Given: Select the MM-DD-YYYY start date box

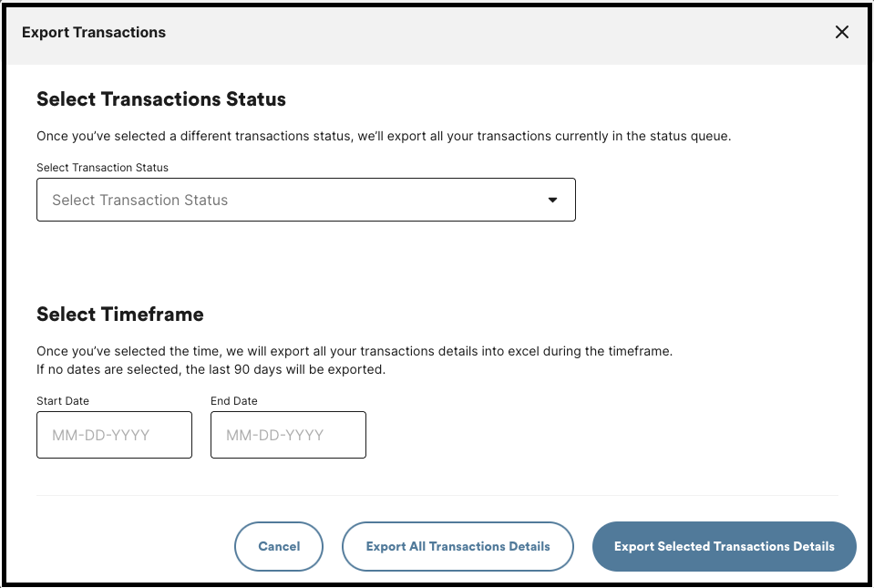Looking at the screenshot, I should point(113,435).
